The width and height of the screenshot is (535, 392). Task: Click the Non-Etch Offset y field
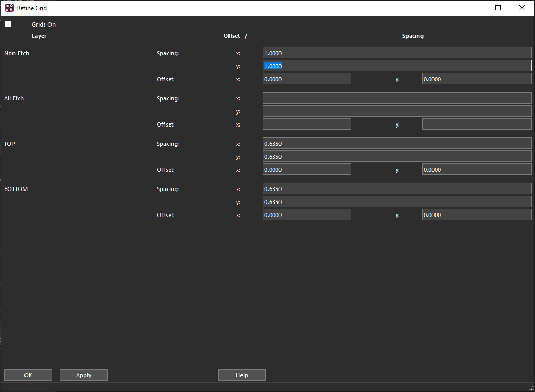click(476, 79)
